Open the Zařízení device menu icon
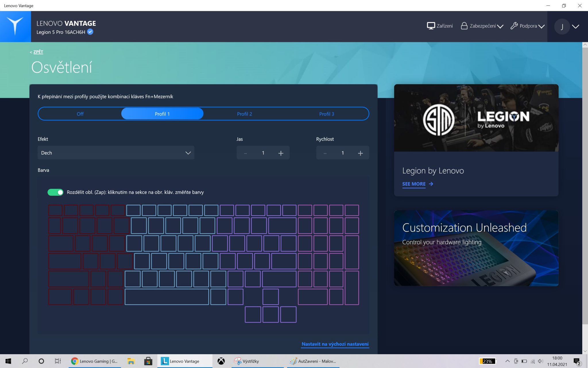 click(431, 26)
